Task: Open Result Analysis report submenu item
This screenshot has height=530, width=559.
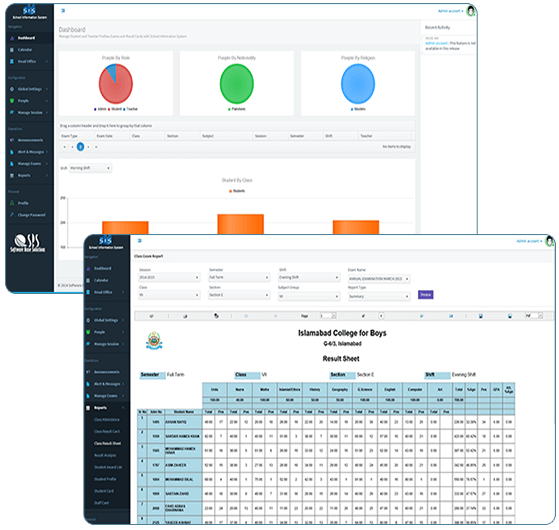Action: (x=105, y=455)
